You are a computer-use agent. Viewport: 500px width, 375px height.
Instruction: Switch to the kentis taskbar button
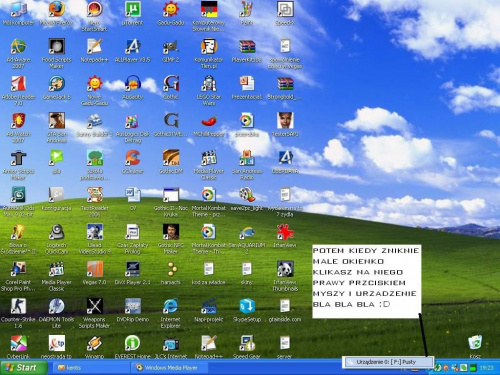91,368
